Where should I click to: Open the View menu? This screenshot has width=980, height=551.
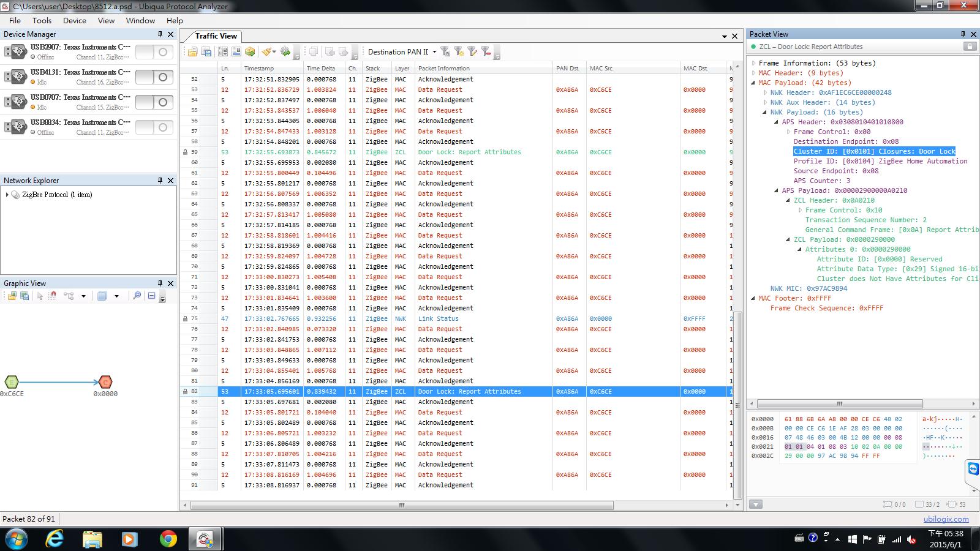point(106,20)
